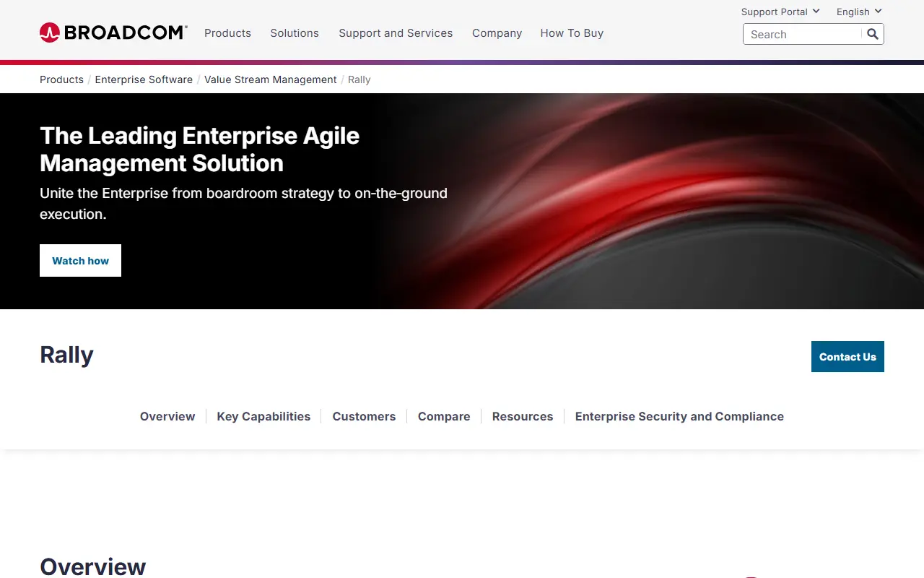
Task: Jump to the Overview section tab
Action: tap(167, 416)
